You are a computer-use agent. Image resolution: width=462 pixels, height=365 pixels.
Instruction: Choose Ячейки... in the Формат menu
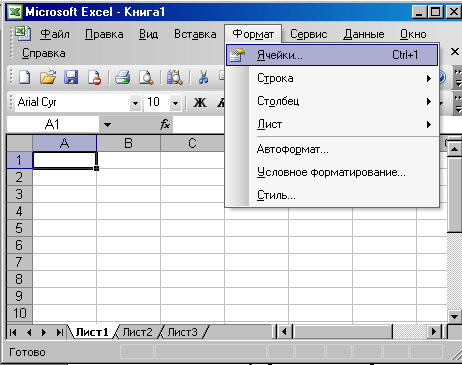(332, 55)
